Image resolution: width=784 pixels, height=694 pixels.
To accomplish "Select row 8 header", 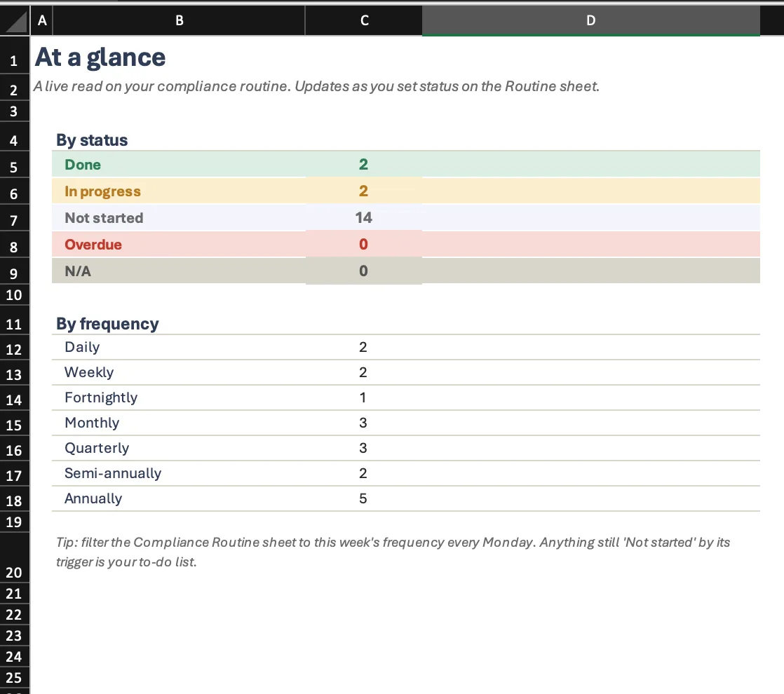I will click(15, 245).
